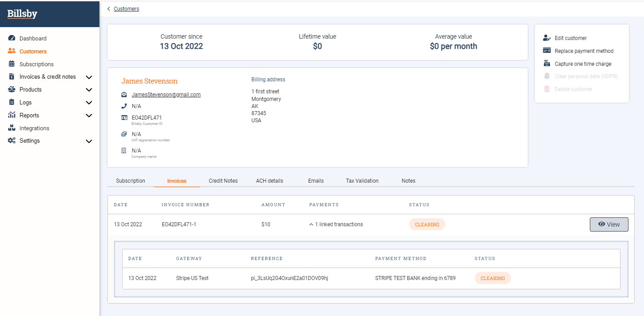Click the View invoice button

(609, 224)
